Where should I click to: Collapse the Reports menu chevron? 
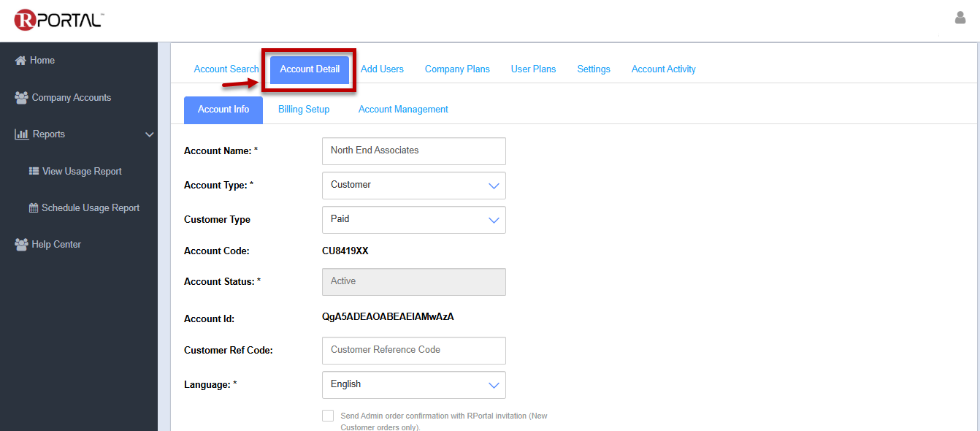pos(149,134)
